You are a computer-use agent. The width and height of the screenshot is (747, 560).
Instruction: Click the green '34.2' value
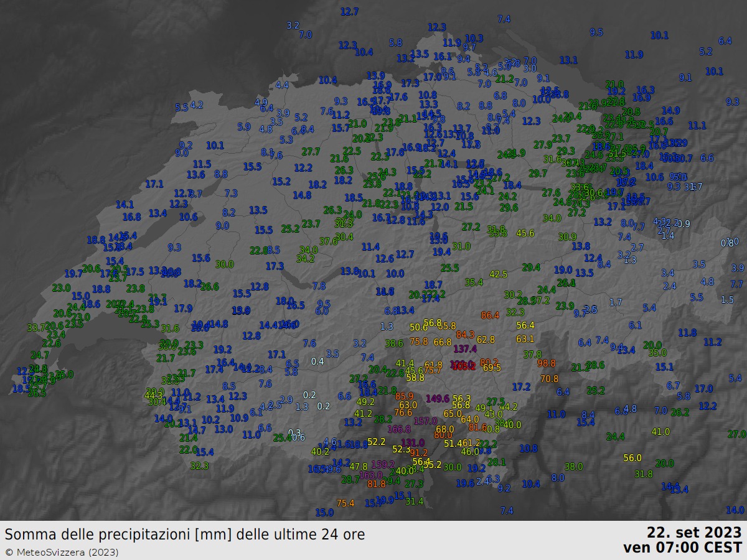[x=306, y=258]
